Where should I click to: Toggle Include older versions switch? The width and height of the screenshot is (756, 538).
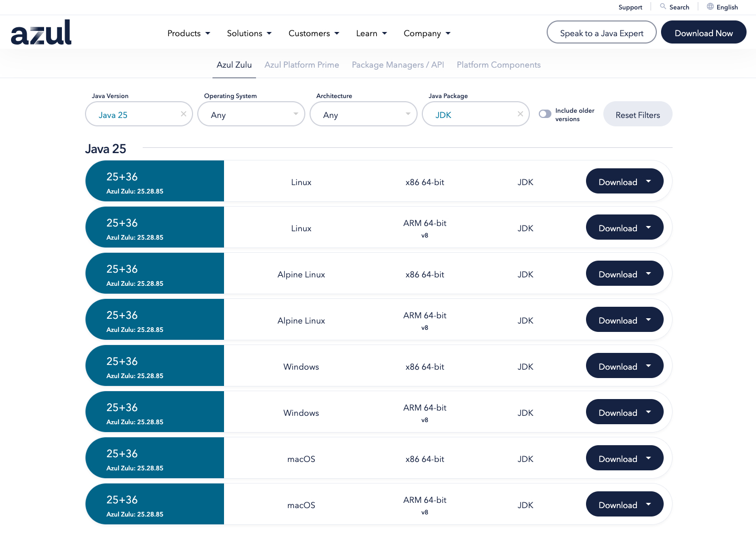[x=545, y=114]
